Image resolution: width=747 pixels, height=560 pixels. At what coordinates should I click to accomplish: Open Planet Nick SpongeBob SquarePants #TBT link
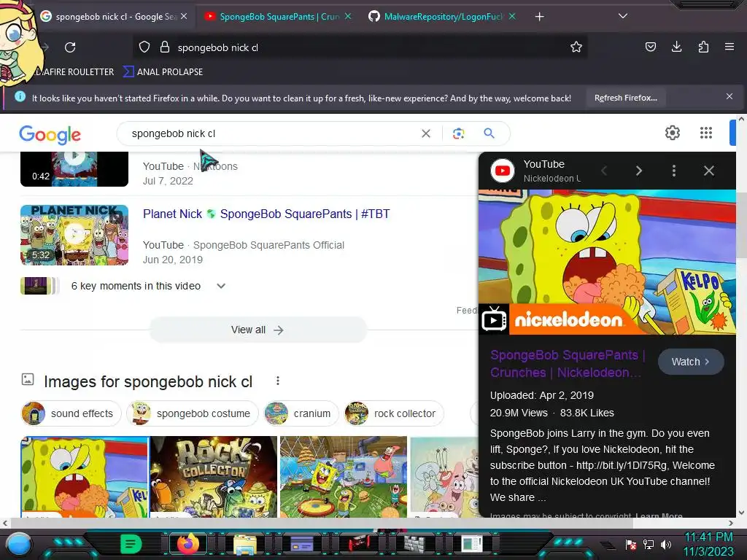coord(266,214)
